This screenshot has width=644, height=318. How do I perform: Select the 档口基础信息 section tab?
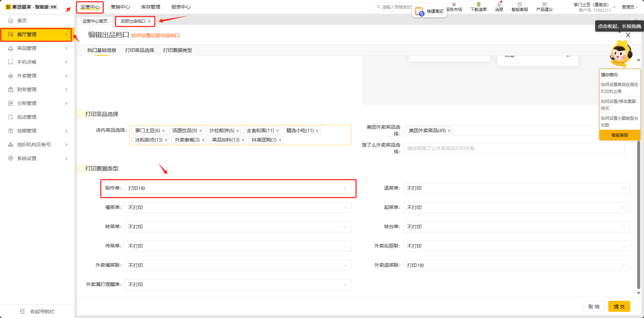(x=102, y=50)
